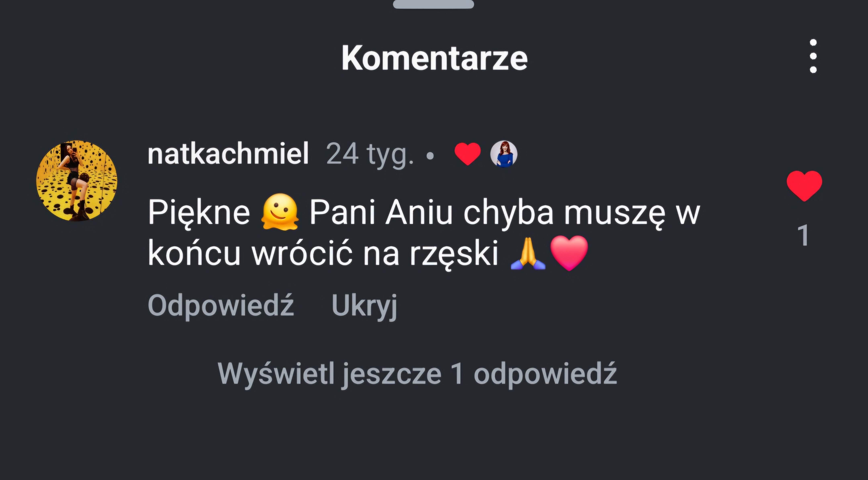This screenshot has height=480, width=868.
Task: Tap the praying hands emoji
Action: (528, 253)
